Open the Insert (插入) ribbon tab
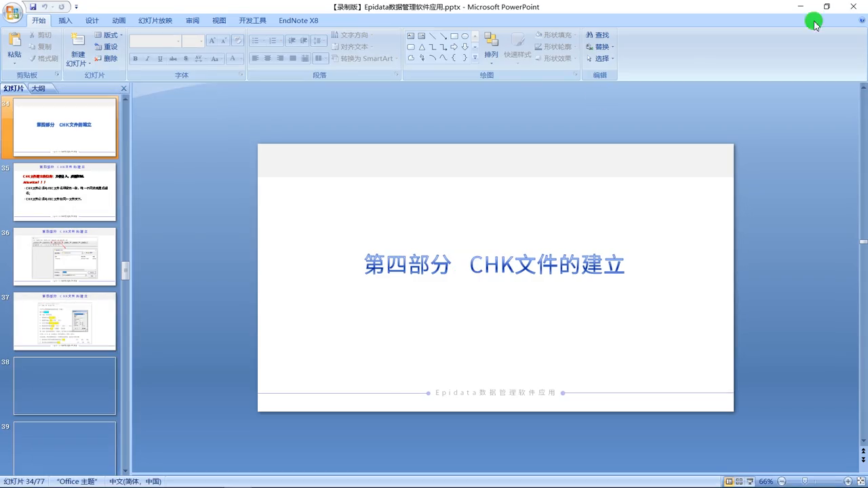868x488 pixels. (x=65, y=20)
